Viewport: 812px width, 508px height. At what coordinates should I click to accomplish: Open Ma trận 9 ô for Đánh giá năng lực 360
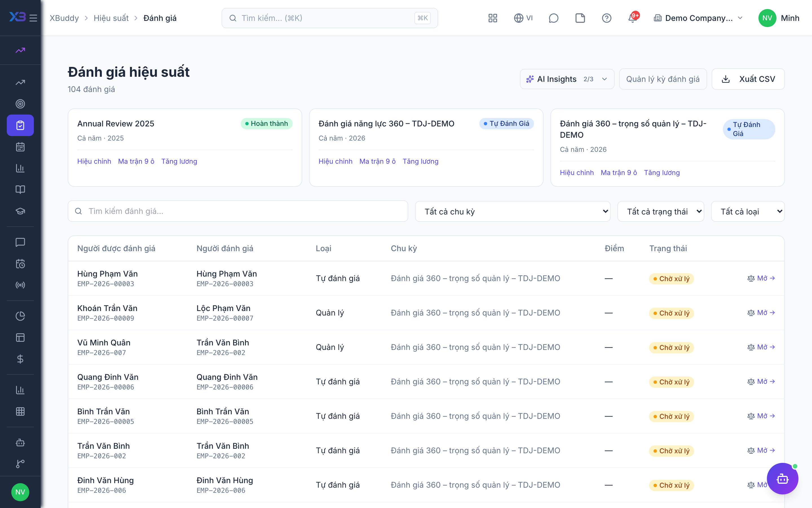coord(378,161)
